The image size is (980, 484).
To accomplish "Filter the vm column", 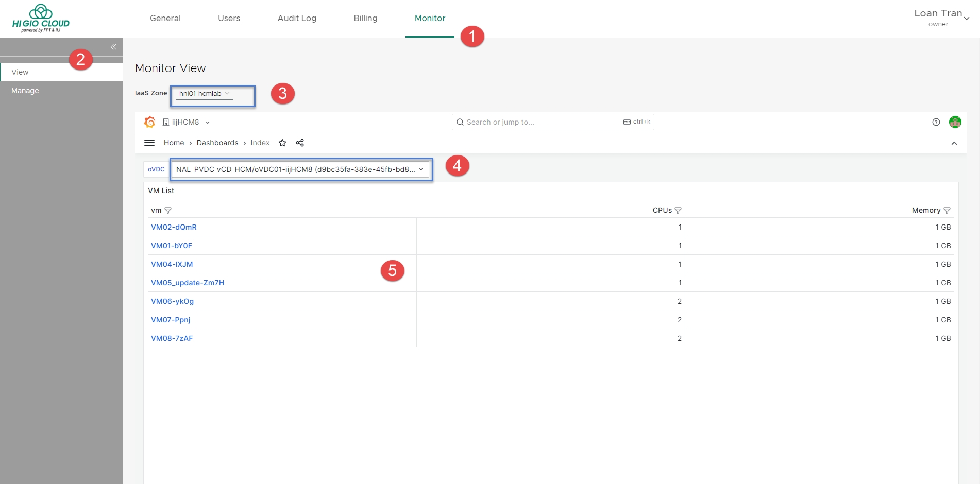I will coord(168,210).
